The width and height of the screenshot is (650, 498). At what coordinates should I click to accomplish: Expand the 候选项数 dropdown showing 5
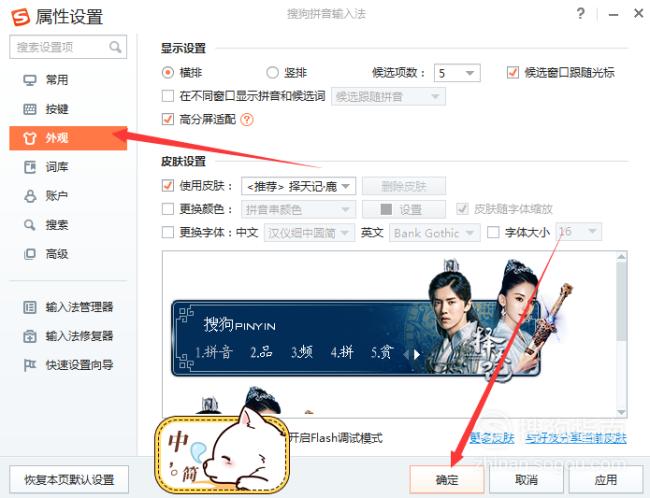457,73
